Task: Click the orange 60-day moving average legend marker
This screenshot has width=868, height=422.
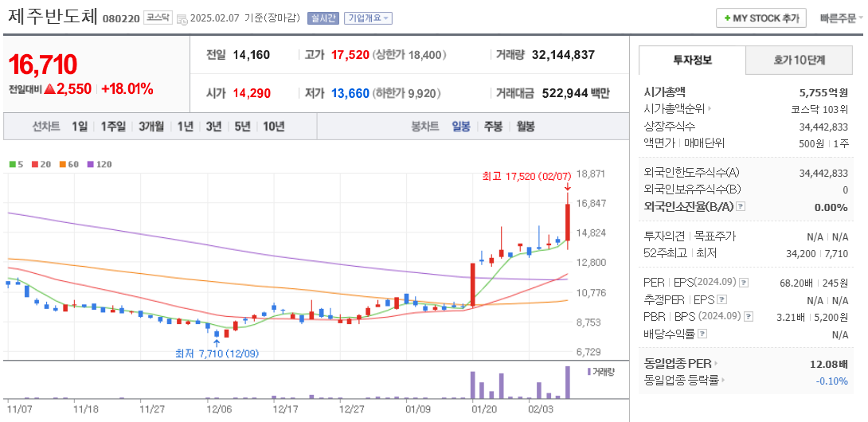Action: click(x=62, y=164)
